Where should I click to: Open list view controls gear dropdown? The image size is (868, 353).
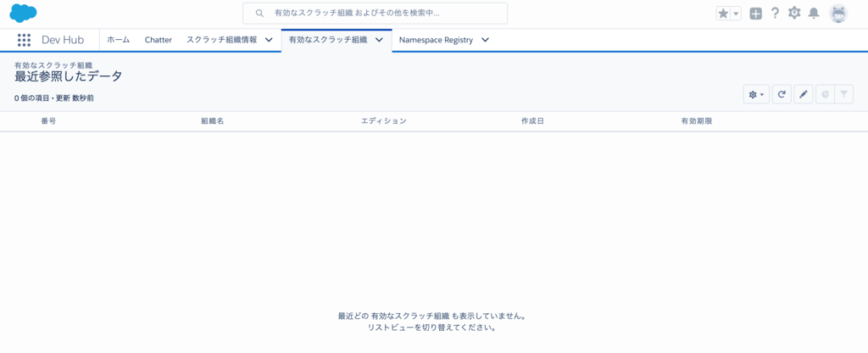(756, 94)
